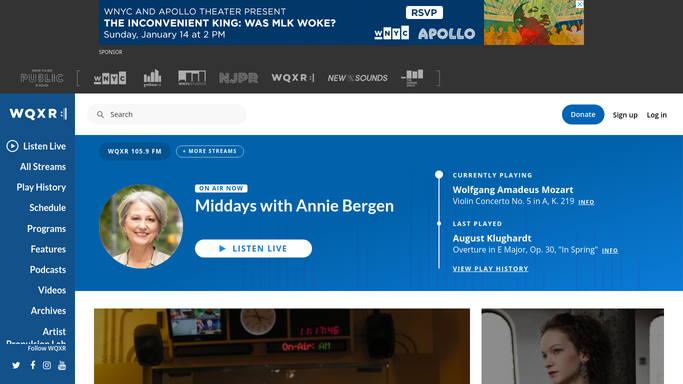The image size is (683, 384).
Task: Open Podcasts in sidebar menu
Action: coord(47,269)
